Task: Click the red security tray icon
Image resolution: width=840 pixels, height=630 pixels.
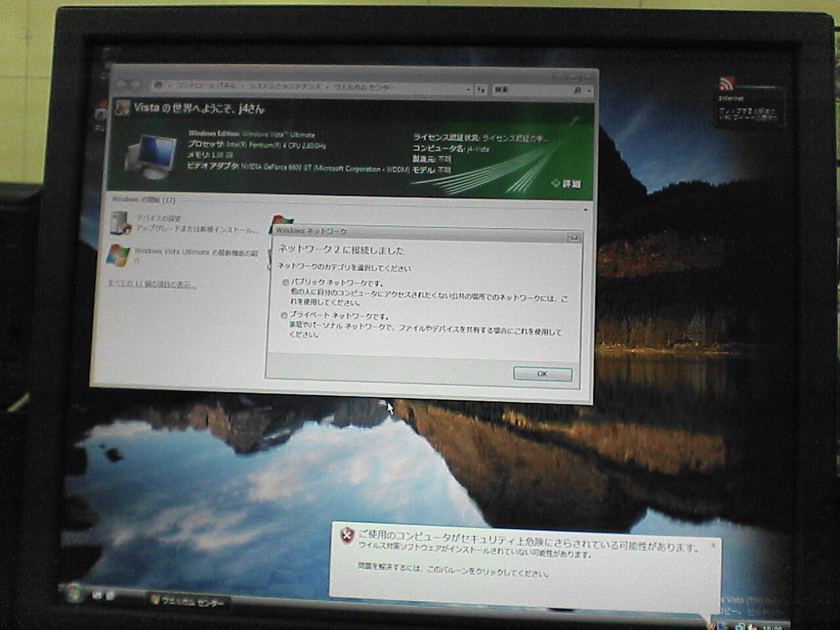Action: point(711,624)
